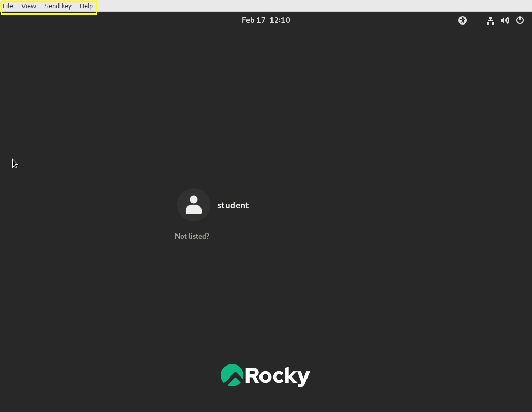Open the power off icon menu

tap(519, 20)
